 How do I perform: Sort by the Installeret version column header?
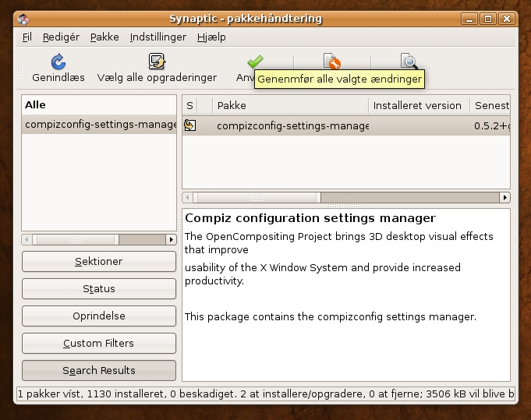pyautogui.click(x=419, y=106)
